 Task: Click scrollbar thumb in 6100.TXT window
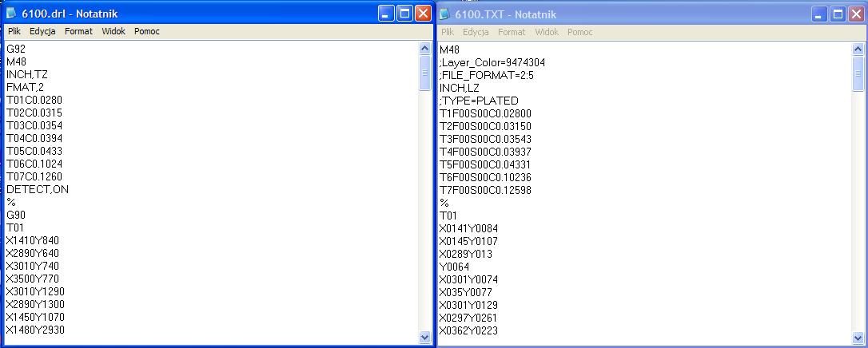tap(858, 73)
